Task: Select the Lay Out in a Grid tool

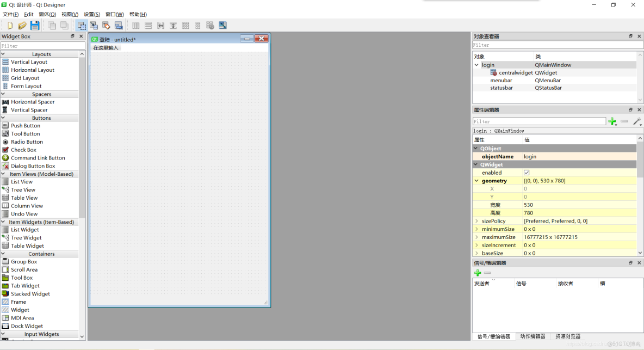Action: click(x=185, y=25)
